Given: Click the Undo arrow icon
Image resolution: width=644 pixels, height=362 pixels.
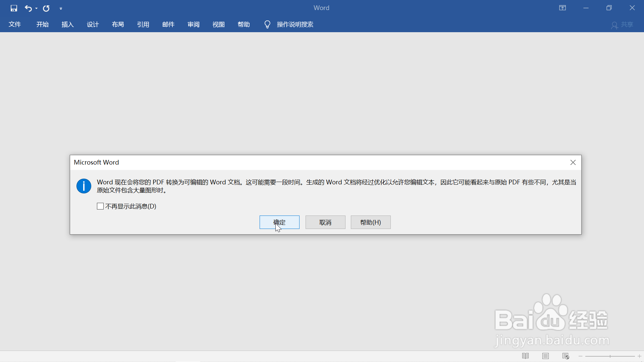Looking at the screenshot, I should coord(28,8).
